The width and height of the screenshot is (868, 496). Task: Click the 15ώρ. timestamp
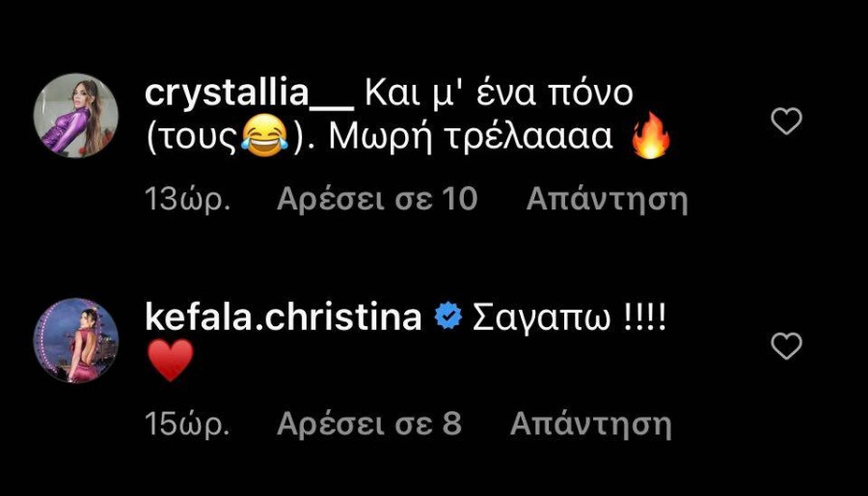[188, 425]
